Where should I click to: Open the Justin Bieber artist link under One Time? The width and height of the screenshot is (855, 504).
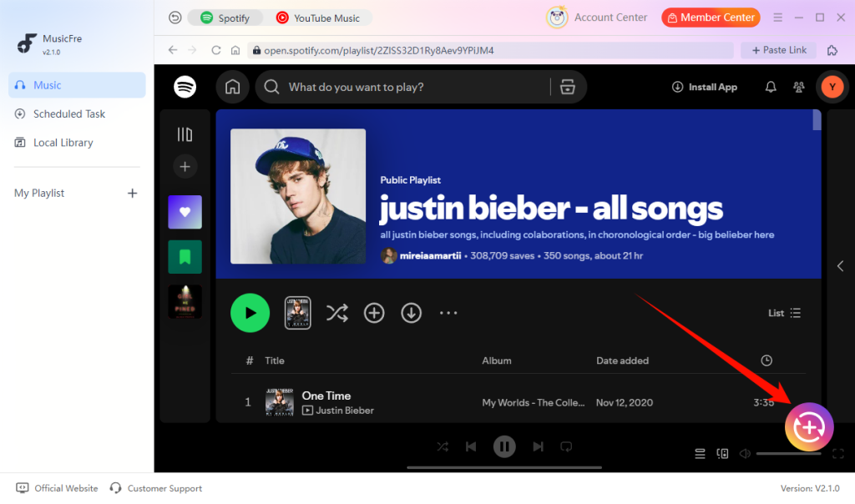point(345,411)
